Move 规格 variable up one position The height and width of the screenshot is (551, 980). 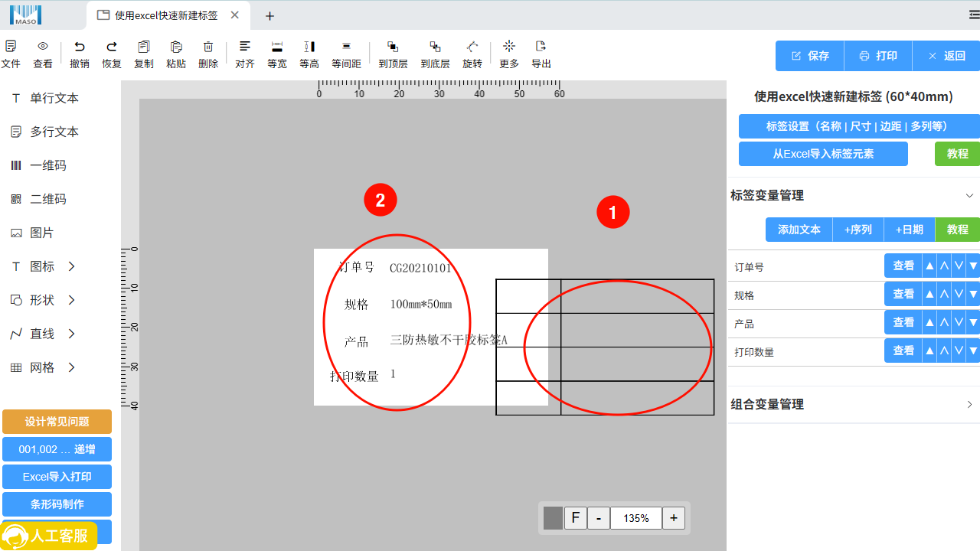(x=944, y=294)
